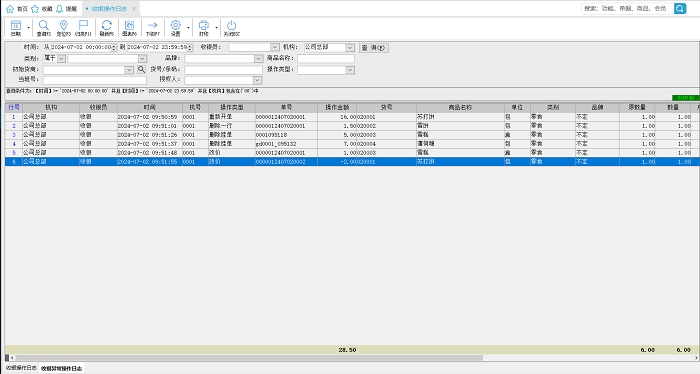Viewport: 700px width, 374px height.
Task: Switch to the 收银操作日志 top tab
Action: (x=109, y=8)
